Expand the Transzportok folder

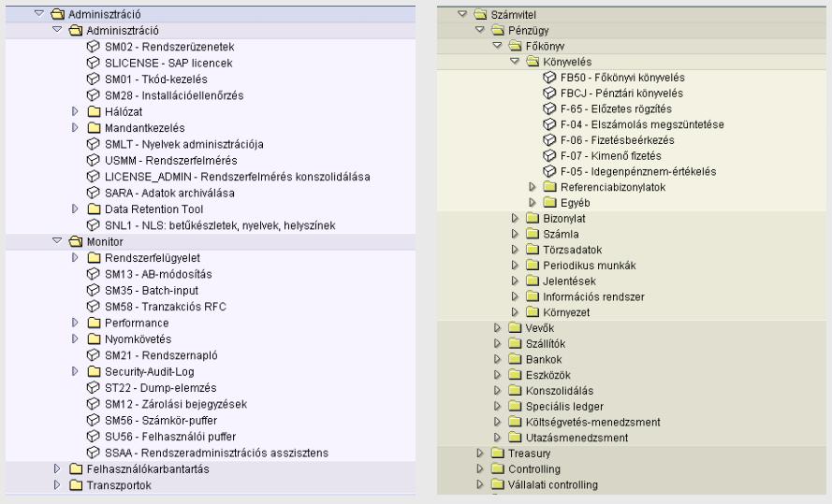pyautogui.click(x=57, y=485)
